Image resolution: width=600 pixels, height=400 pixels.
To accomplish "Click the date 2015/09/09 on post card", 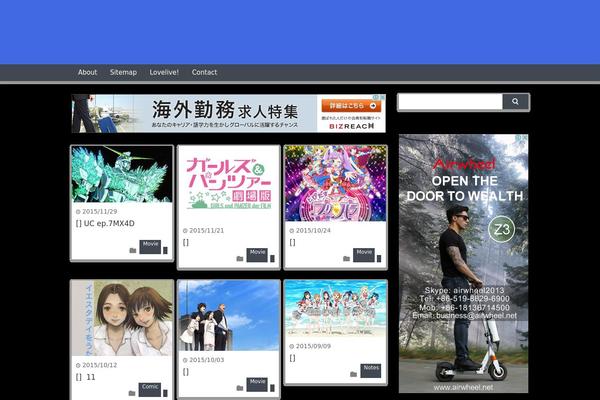I will point(313,346).
